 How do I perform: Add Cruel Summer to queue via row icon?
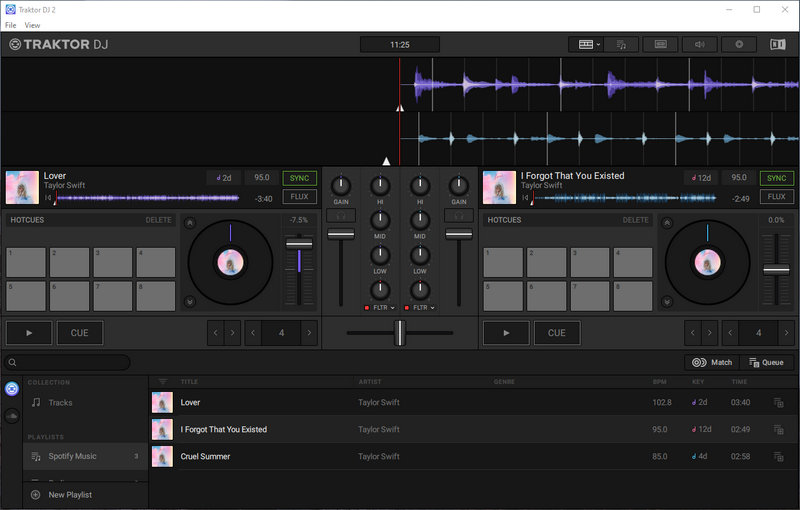click(779, 456)
